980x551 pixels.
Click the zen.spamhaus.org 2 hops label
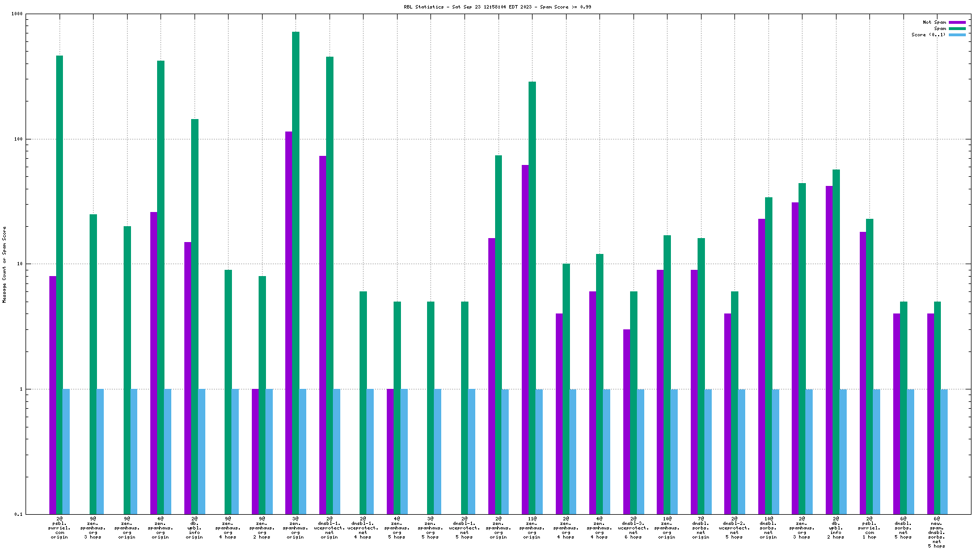tap(261, 527)
